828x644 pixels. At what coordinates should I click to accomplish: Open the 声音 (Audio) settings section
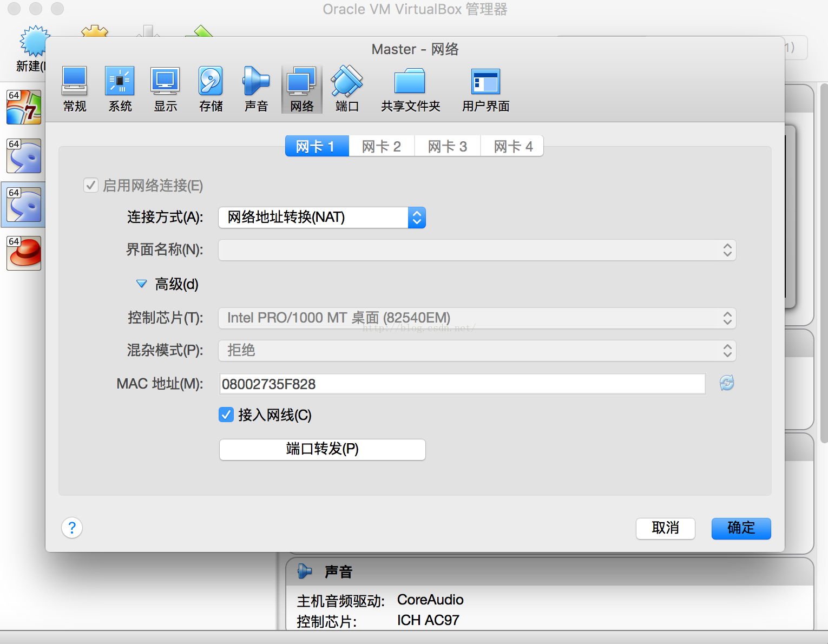point(256,89)
